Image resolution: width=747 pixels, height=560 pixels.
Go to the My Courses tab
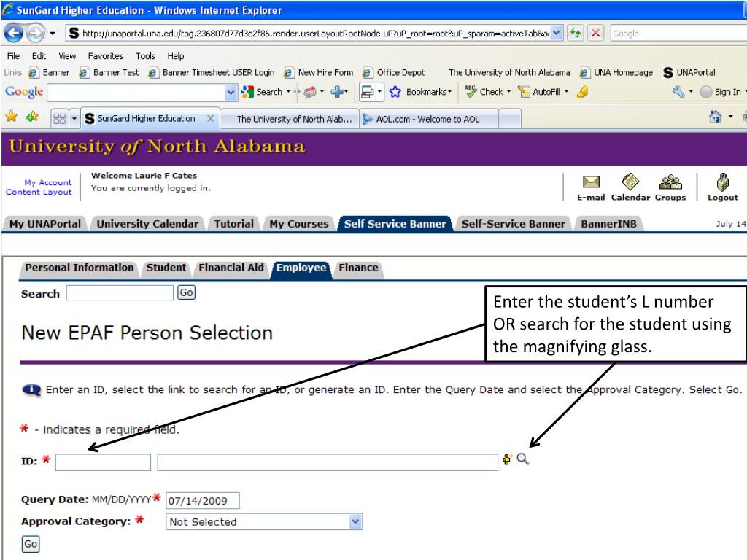298,224
